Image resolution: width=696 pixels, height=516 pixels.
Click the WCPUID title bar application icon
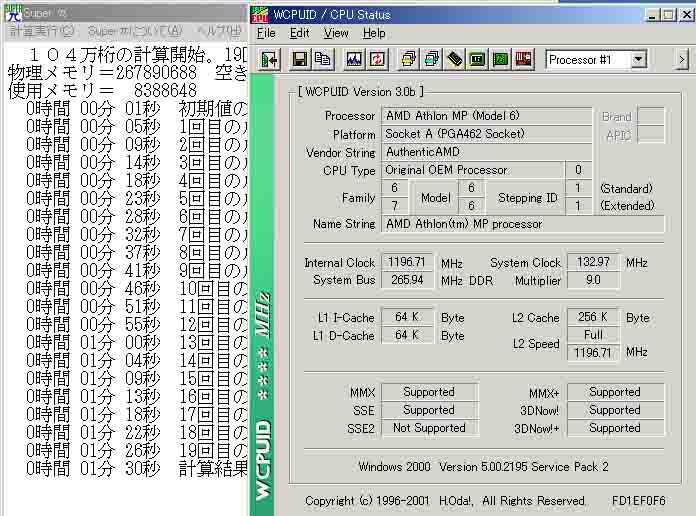260,15
